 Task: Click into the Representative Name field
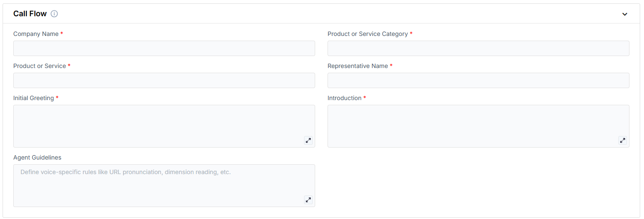(x=478, y=80)
